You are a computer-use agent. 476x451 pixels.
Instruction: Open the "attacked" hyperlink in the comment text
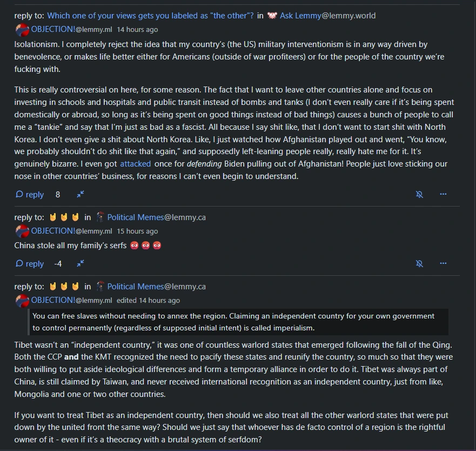[x=136, y=163]
